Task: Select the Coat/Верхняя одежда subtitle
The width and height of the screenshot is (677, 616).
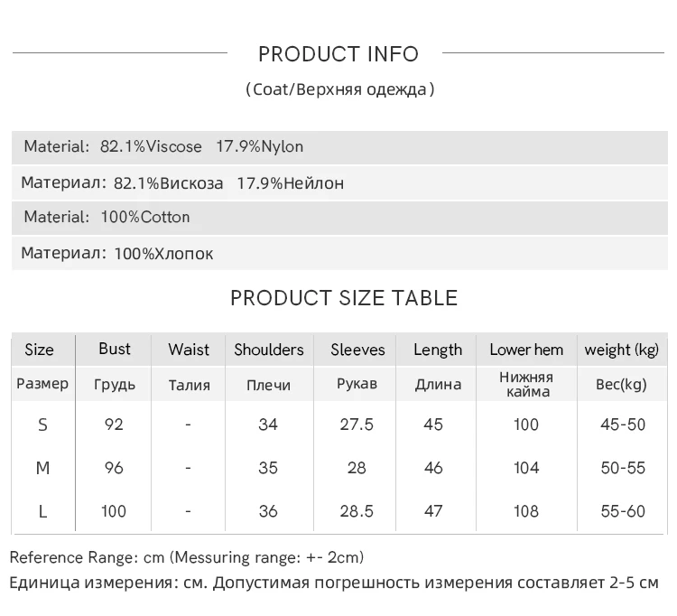Action: click(x=339, y=89)
